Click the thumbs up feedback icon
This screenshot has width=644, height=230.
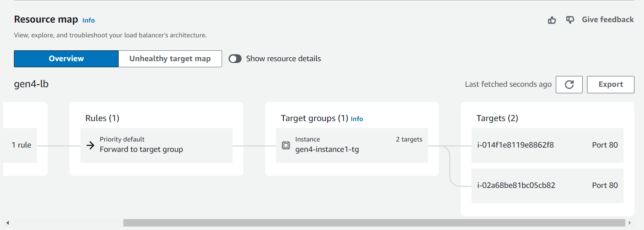(552, 20)
